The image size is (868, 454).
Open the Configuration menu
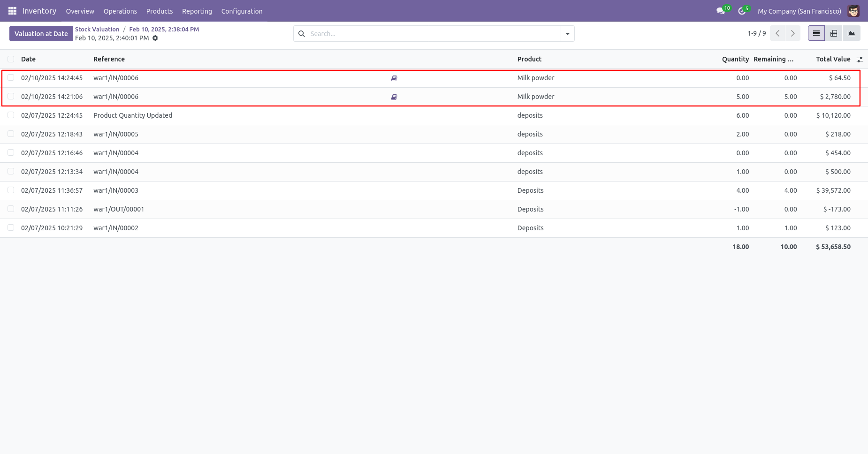point(242,11)
